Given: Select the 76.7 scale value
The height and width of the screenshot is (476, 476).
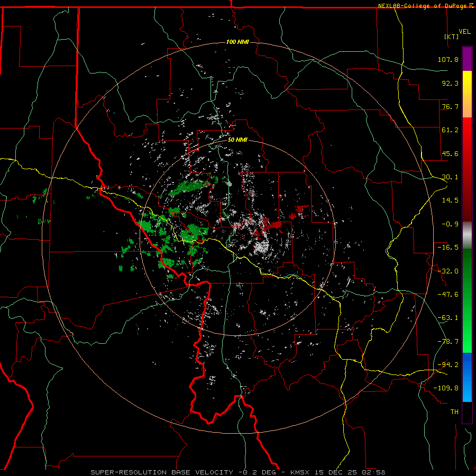Looking at the screenshot, I should [x=450, y=106].
